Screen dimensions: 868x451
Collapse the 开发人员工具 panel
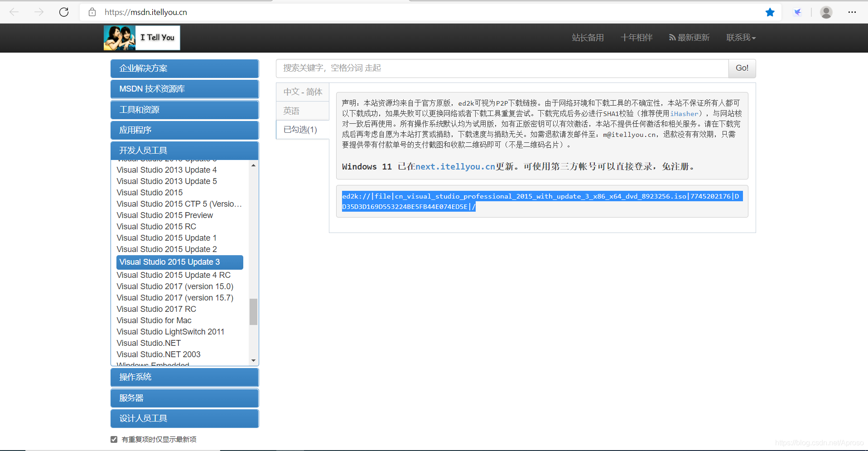point(185,150)
